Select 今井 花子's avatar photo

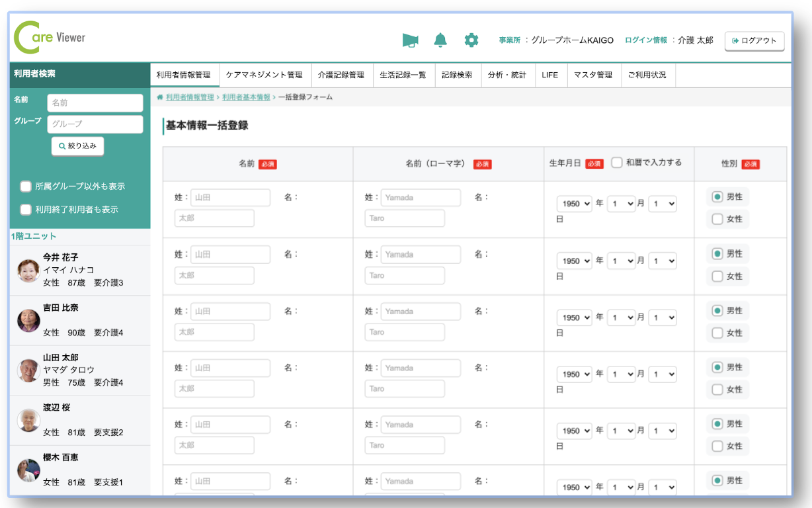coord(28,270)
